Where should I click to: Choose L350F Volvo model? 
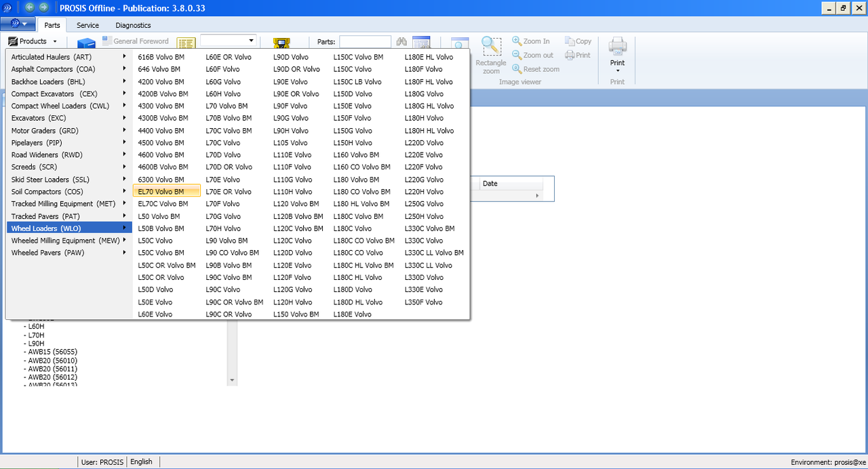click(x=424, y=302)
